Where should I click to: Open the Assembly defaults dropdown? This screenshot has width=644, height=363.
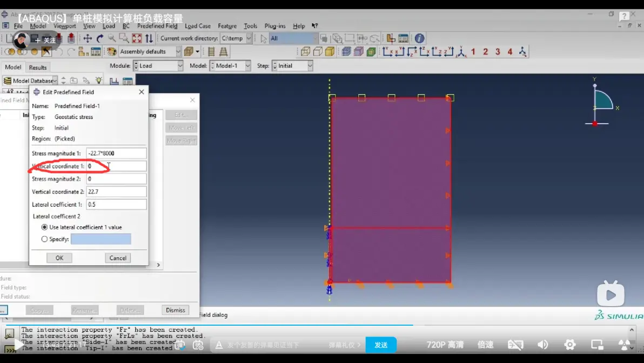coord(150,51)
